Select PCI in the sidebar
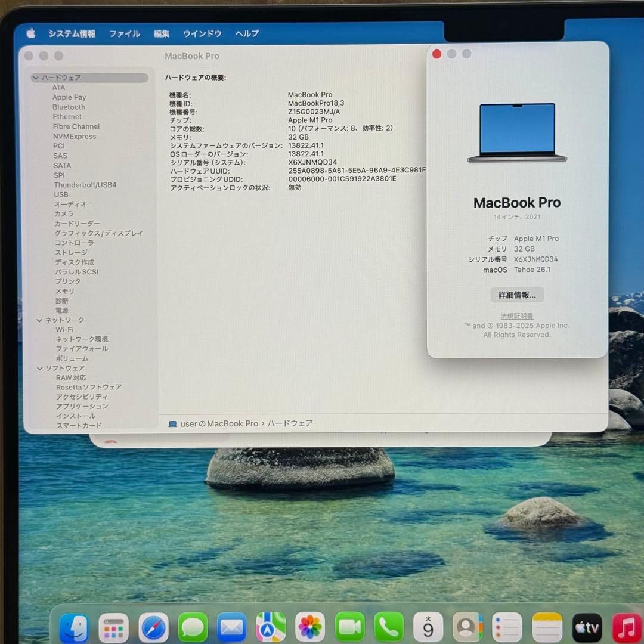The width and height of the screenshot is (644, 644). [58, 146]
